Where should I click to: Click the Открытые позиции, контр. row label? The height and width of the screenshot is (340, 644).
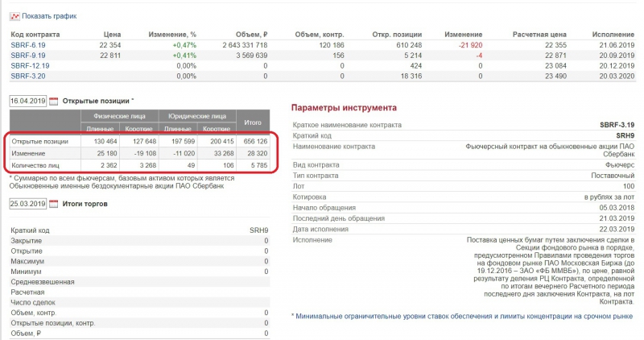tap(53, 323)
